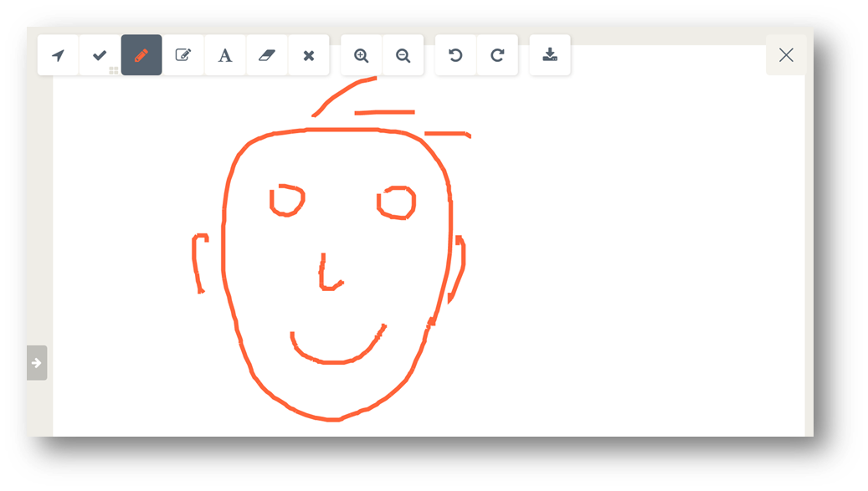Screen dimensions: 868x491
Task: Redo the last undone stroke
Action: 497,55
